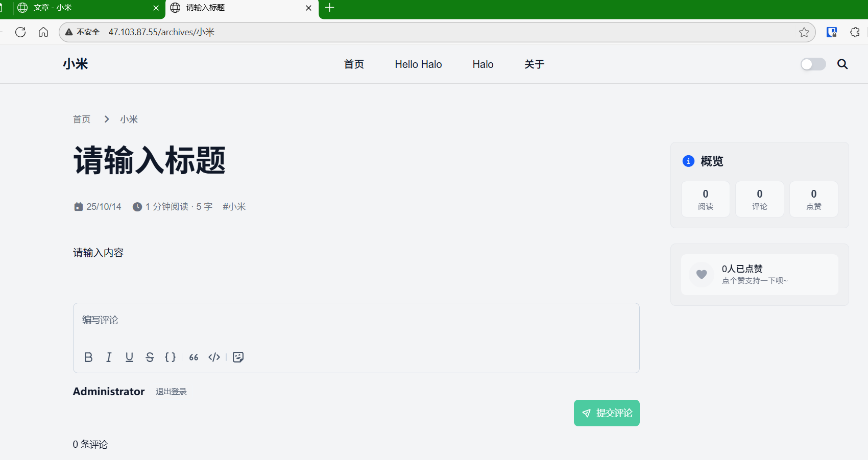The image size is (868, 460).
Task: Open a new browser tab
Action: (x=329, y=8)
